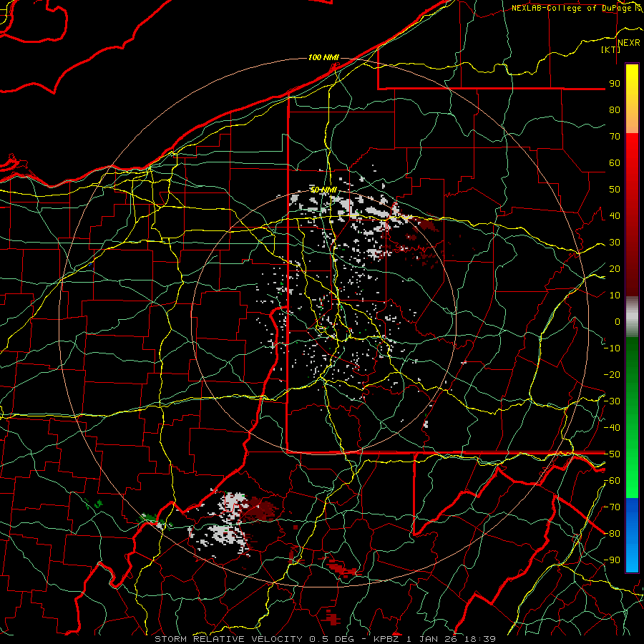The width and height of the screenshot is (644, 644).
Task: Click the blue bottom segment of color bar
Action: click(x=632, y=535)
